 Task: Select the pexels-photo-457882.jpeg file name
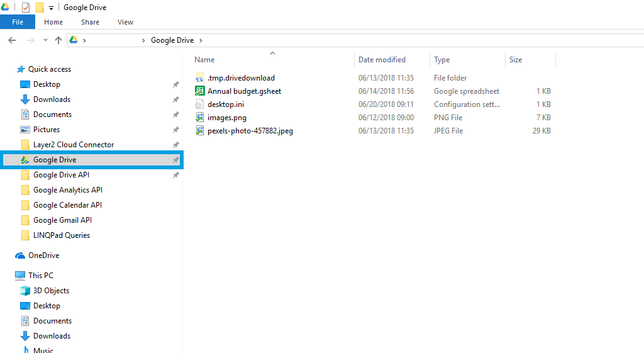coord(250,131)
